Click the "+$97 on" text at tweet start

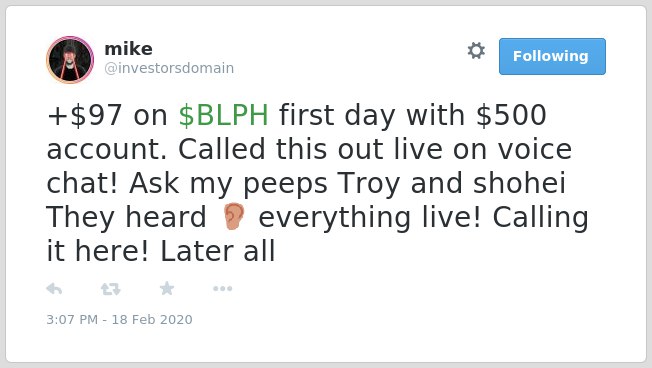click(x=107, y=115)
